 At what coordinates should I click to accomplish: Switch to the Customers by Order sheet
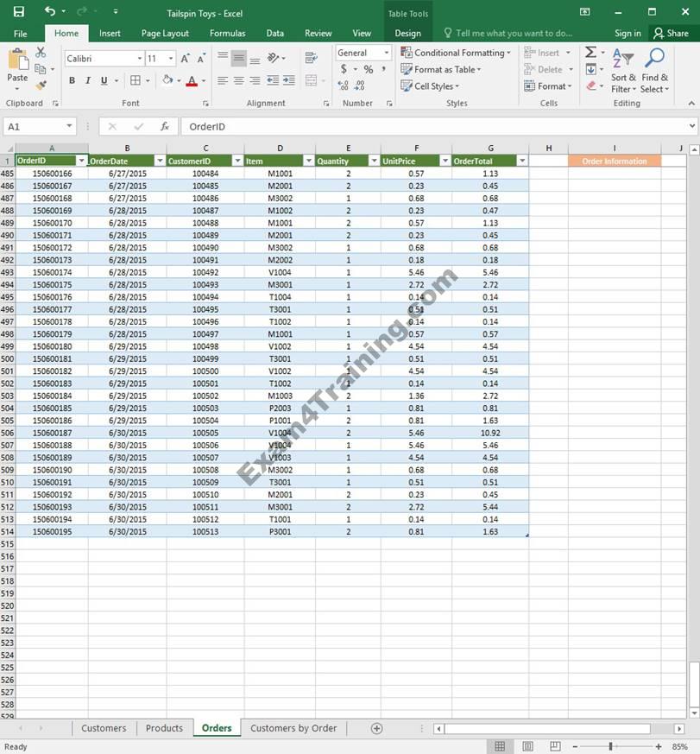pos(293,728)
